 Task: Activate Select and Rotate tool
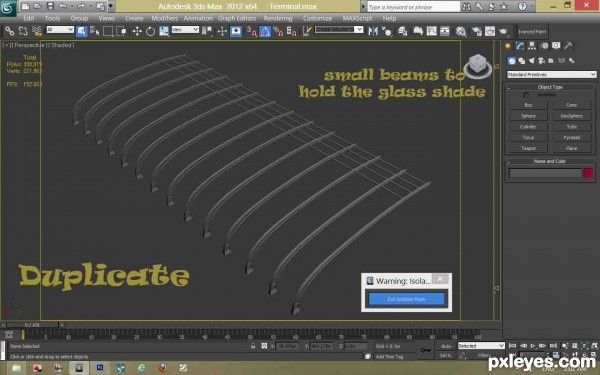coord(150,31)
